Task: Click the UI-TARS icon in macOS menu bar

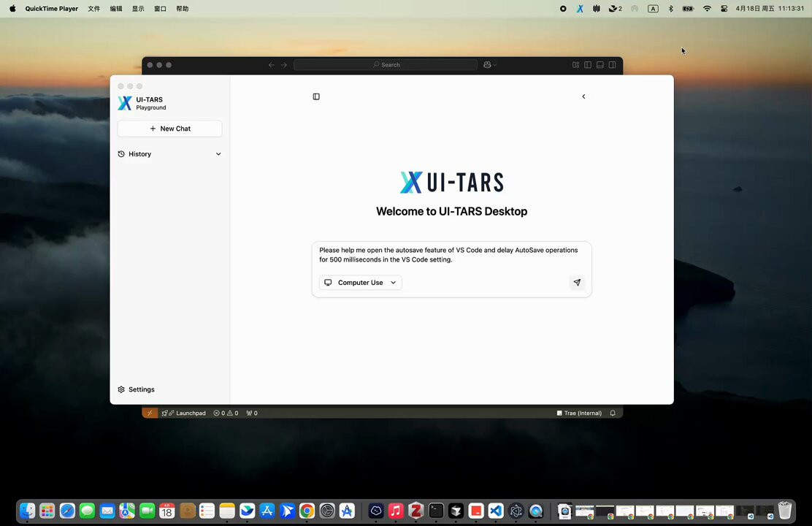Action: coord(580,8)
